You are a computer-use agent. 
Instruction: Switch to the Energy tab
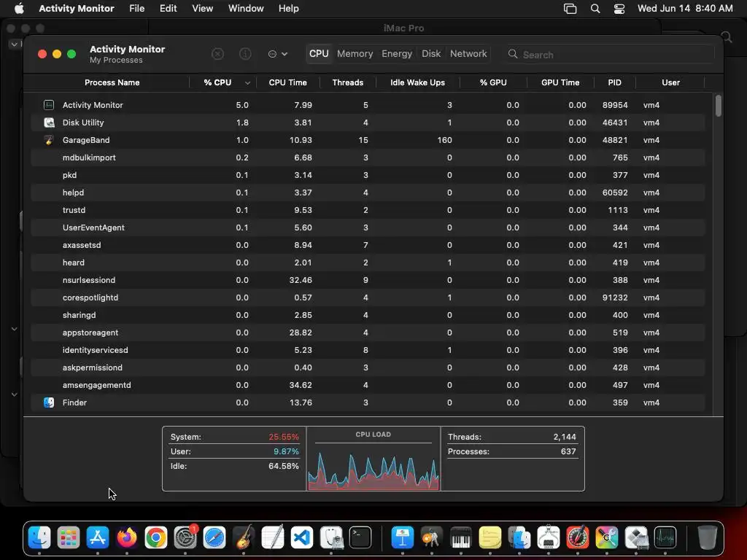pyautogui.click(x=396, y=54)
